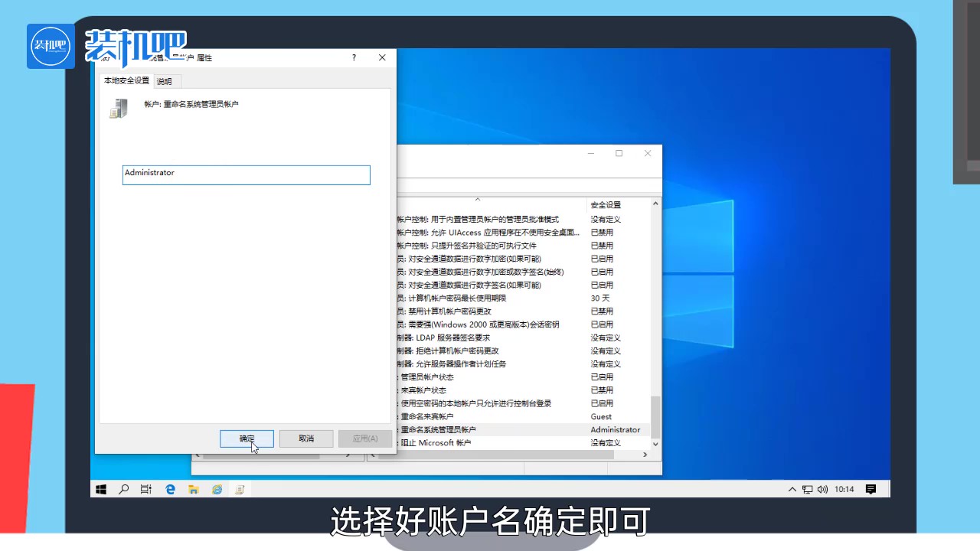980x551 pixels.
Task: Click the sort arrow above the policy column
Action: [478, 198]
